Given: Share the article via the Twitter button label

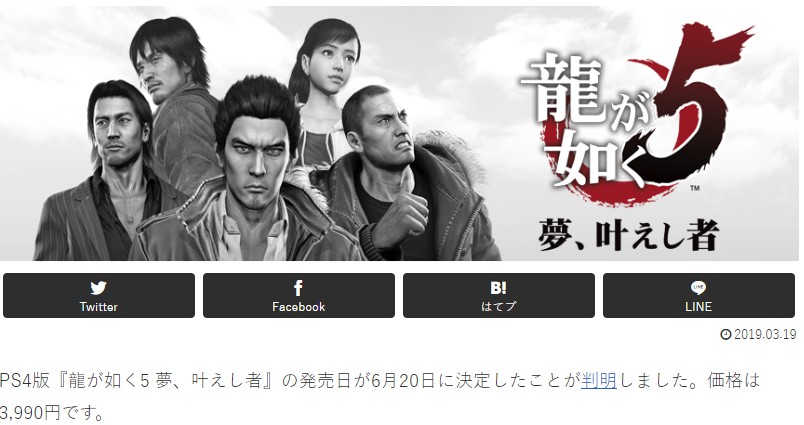Looking at the screenshot, I should (98, 307).
